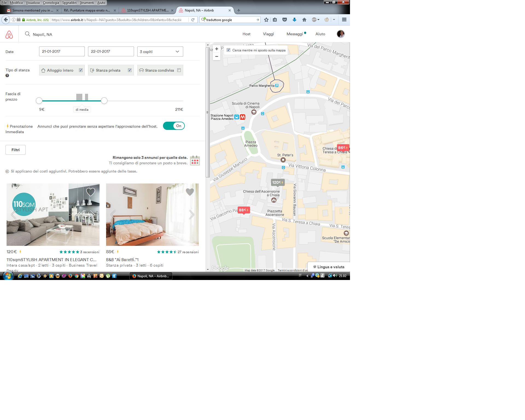Open the Cronologia menu
This screenshot has height=420, width=525.
pyautogui.click(x=51, y=2)
